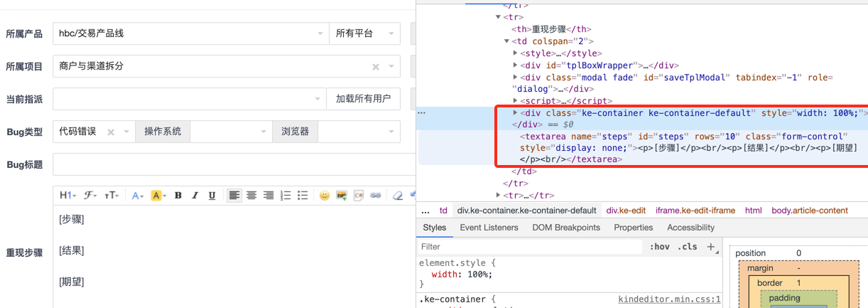Click the leading ellipsis in the breadcrumb bar
Viewport: 868px width, 308px height.
click(425, 211)
